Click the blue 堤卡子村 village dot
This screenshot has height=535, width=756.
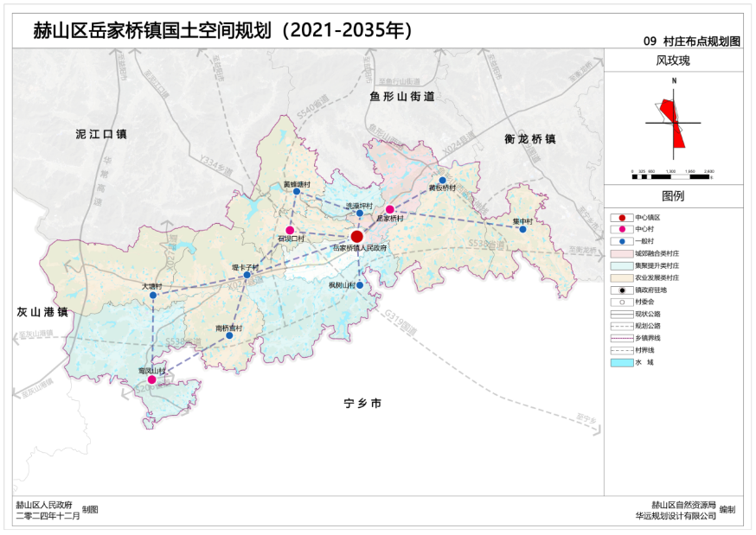[x=247, y=276]
